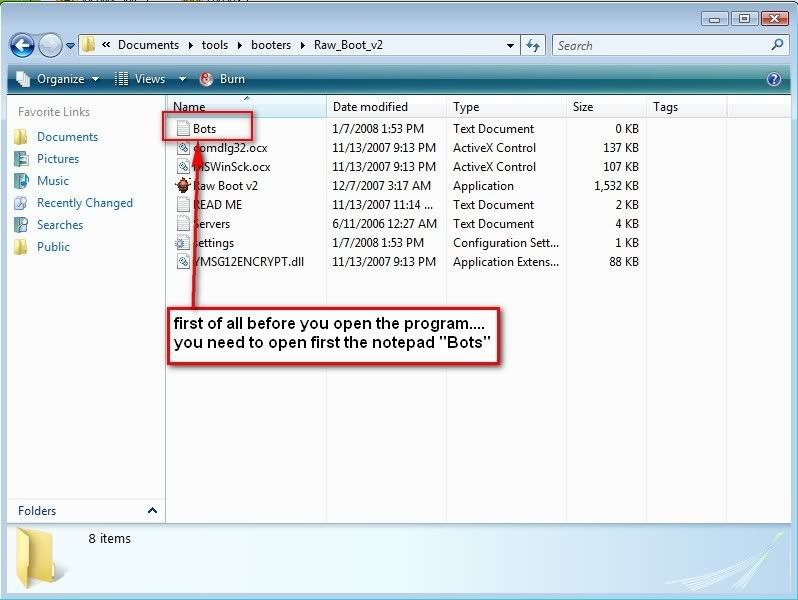Click the 8 items status text
The height and width of the screenshot is (600, 798).
(x=109, y=538)
